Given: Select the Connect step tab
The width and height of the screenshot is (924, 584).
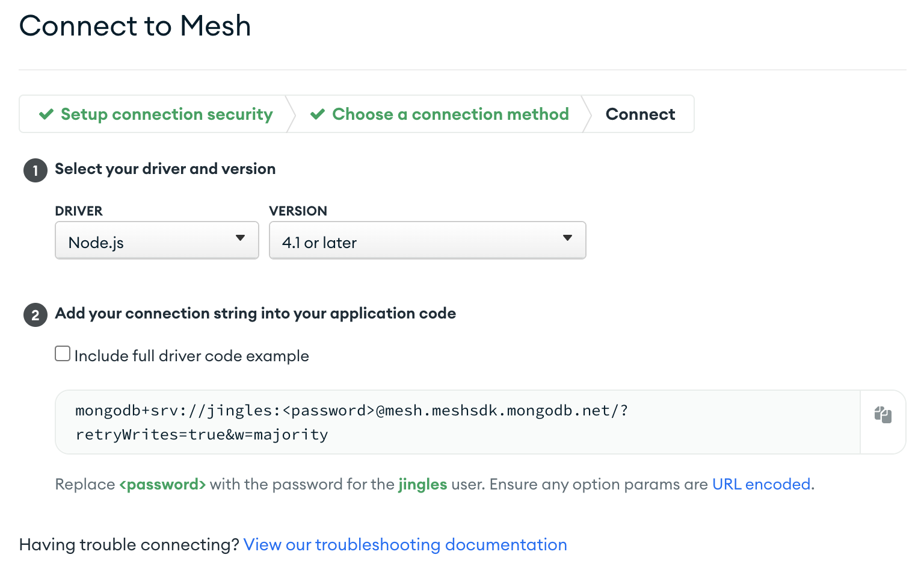Looking at the screenshot, I should pyautogui.click(x=640, y=114).
